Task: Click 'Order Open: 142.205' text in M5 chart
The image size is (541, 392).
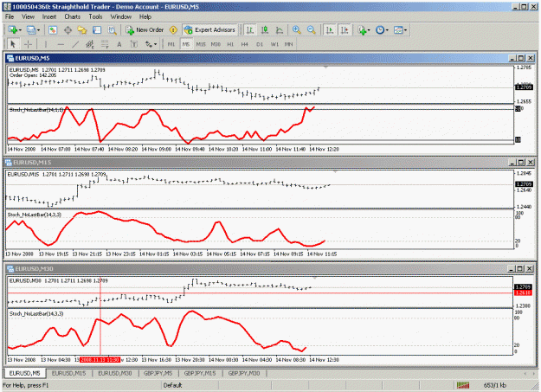Action: coord(33,75)
